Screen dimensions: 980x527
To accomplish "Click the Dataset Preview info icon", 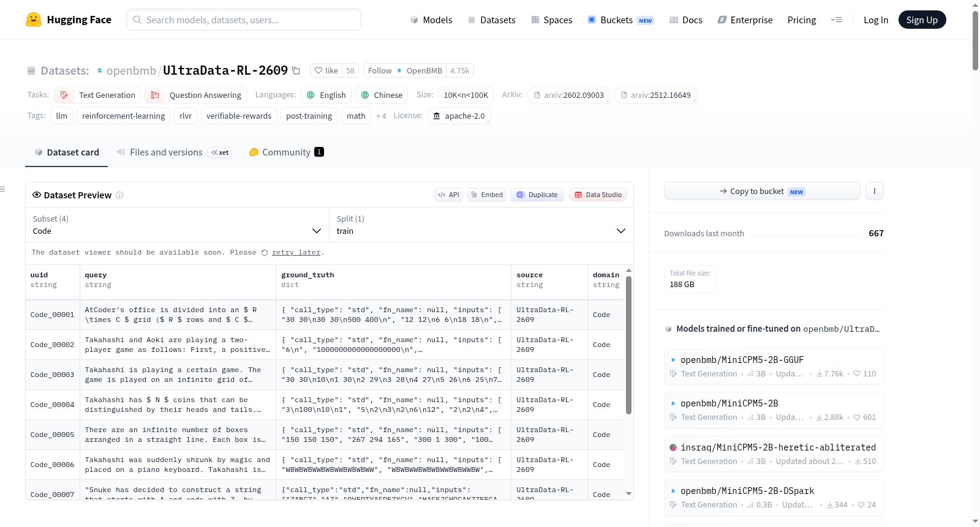I will pyautogui.click(x=119, y=195).
